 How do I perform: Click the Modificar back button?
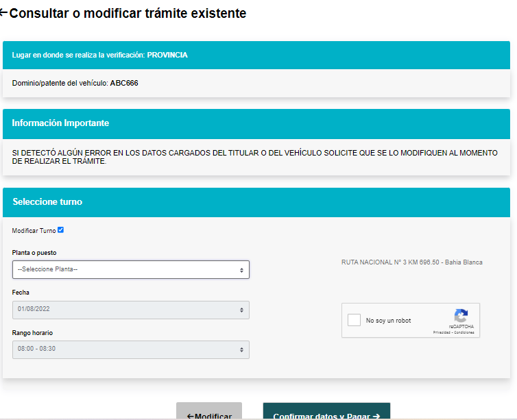[209, 411]
